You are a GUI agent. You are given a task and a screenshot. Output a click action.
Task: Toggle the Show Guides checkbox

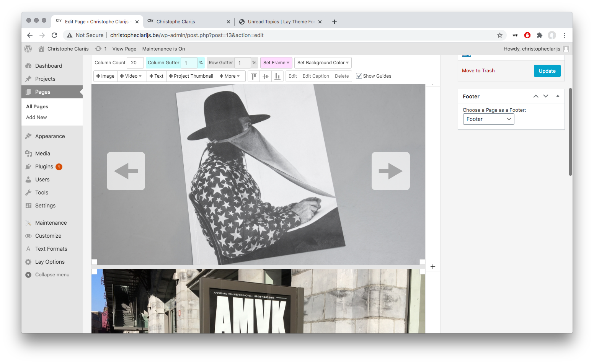point(359,76)
